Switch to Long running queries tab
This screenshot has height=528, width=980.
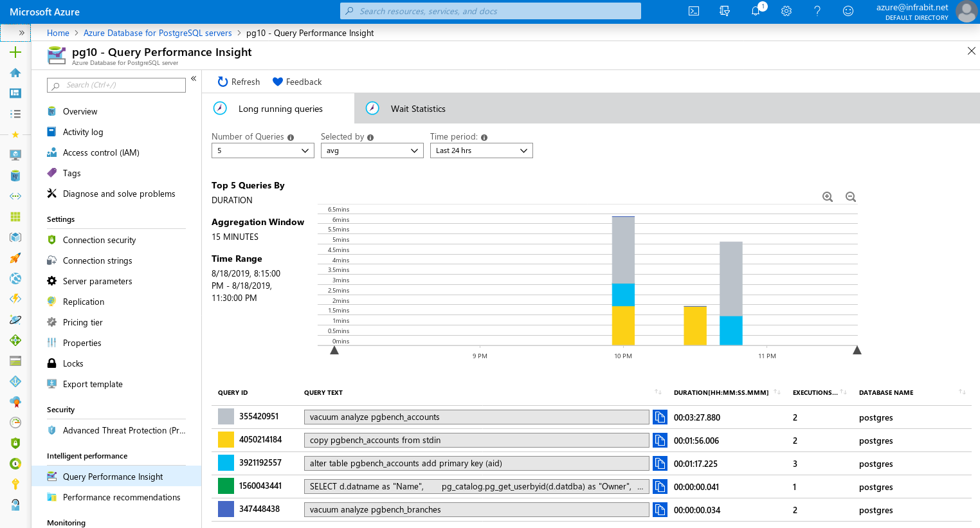coord(278,108)
